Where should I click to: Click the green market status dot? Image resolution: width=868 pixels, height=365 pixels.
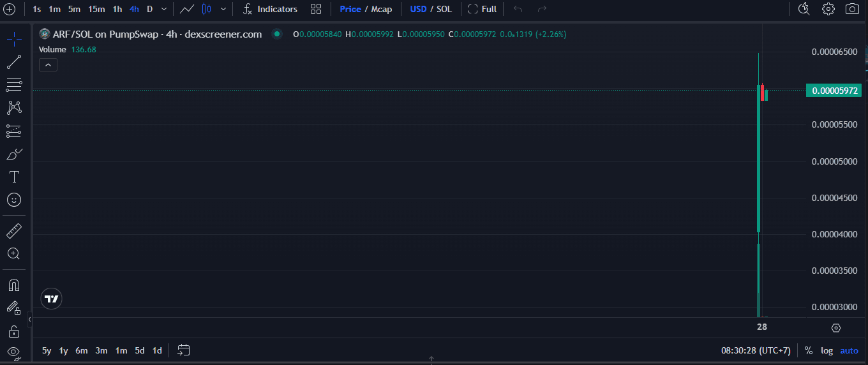point(276,34)
